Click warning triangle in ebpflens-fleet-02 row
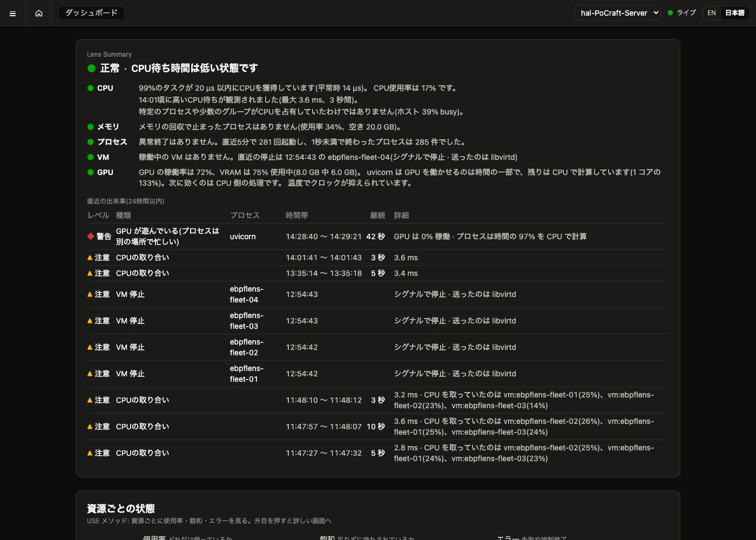The height and width of the screenshot is (540, 756). pos(90,347)
